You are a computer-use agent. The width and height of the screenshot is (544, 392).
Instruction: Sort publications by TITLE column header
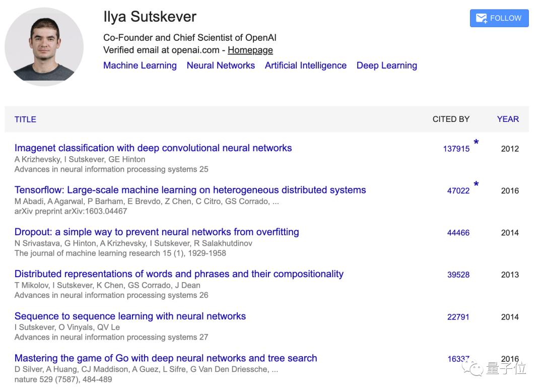click(25, 119)
